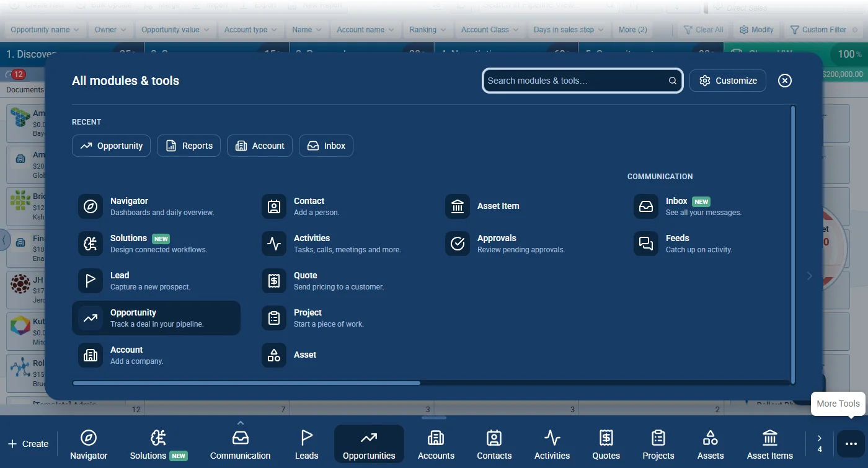
Task: Open the Opportunity name filter dropdown
Action: point(45,30)
